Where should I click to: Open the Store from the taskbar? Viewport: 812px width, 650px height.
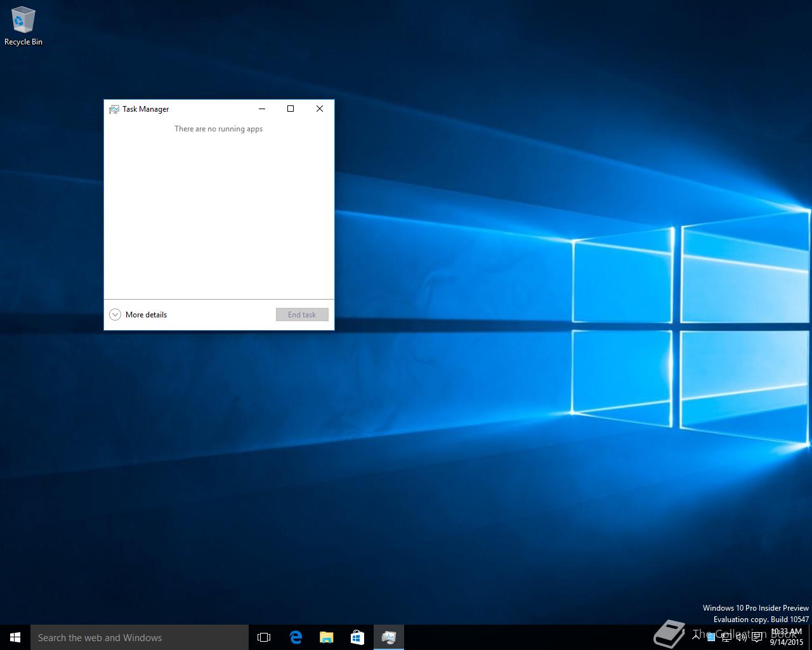357,637
